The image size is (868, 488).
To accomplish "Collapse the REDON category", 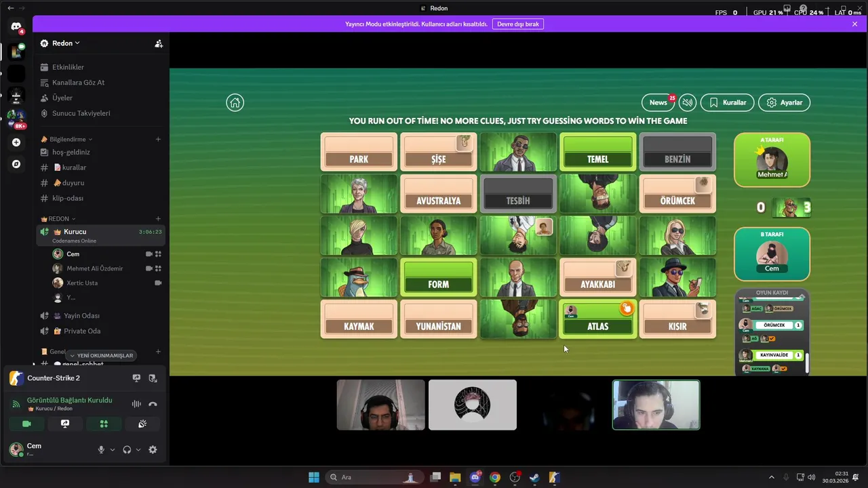I will pyautogui.click(x=58, y=219).
